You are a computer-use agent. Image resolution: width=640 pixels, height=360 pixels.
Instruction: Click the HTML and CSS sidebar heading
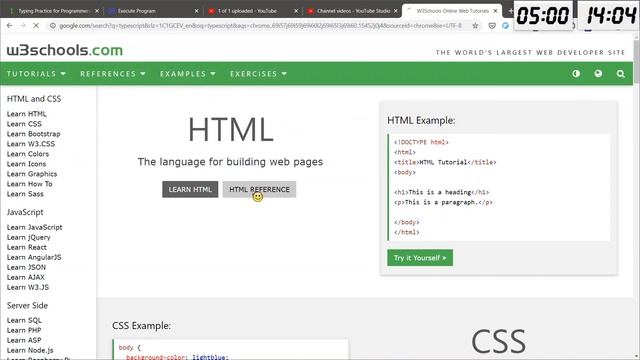point(34,99)
